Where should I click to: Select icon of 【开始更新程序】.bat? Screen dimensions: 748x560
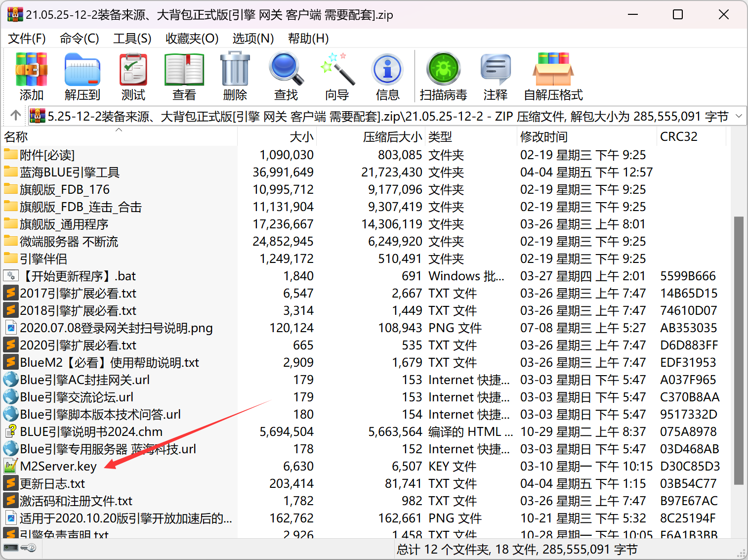pos(10,276)
